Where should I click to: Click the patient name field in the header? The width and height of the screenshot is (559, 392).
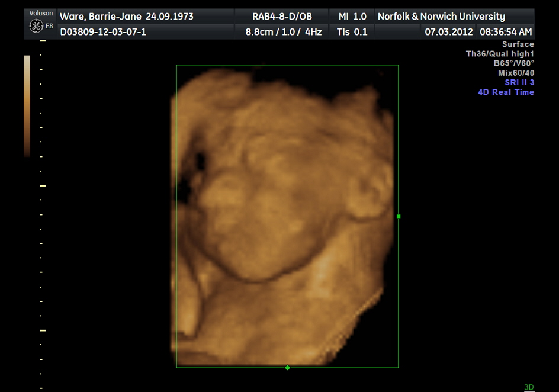(127, 17)
